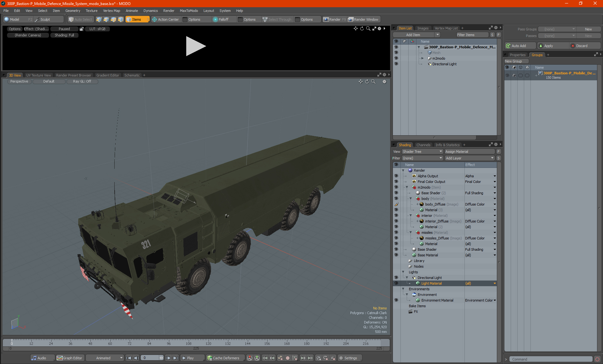
Task: Click Cache Deformers icon
Action: coord(209,358)
